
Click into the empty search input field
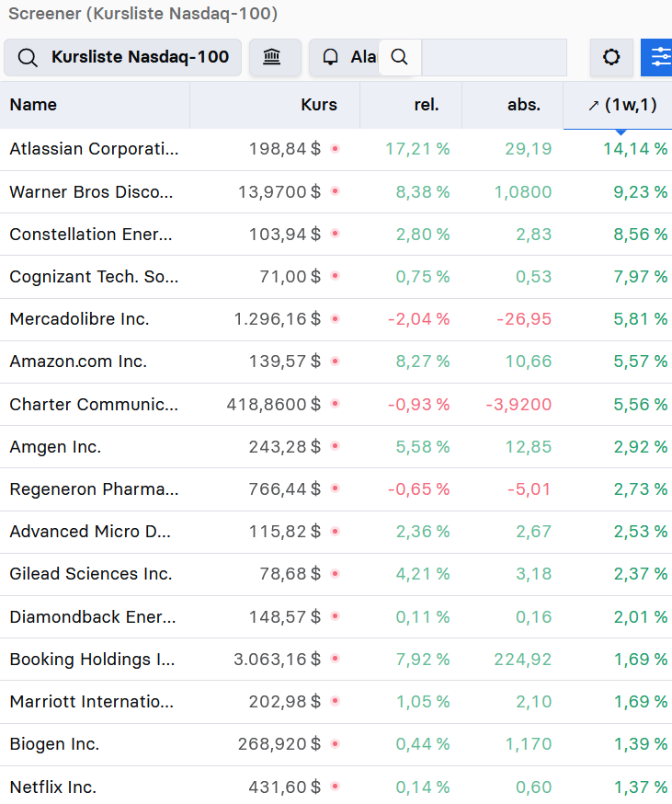tap(494, 58)
